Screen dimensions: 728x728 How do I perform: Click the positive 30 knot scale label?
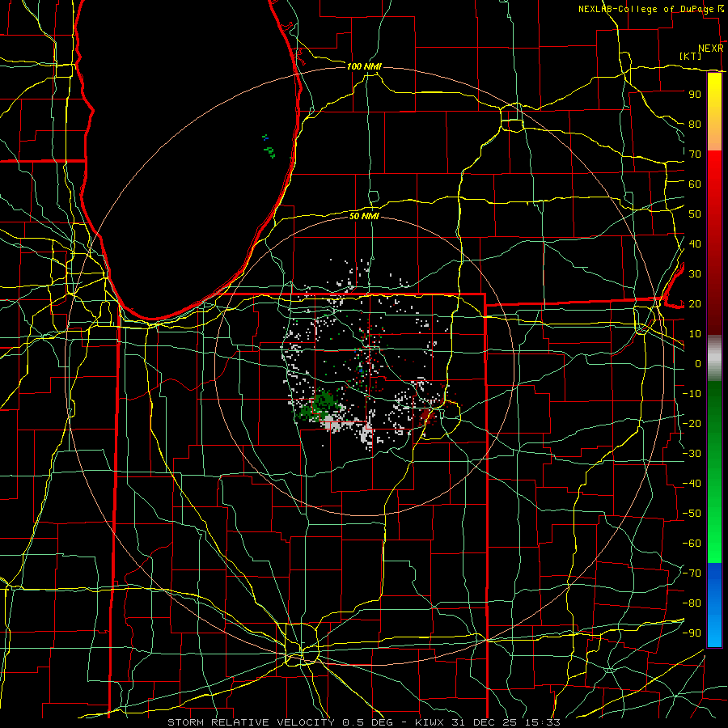click(695, 274)
